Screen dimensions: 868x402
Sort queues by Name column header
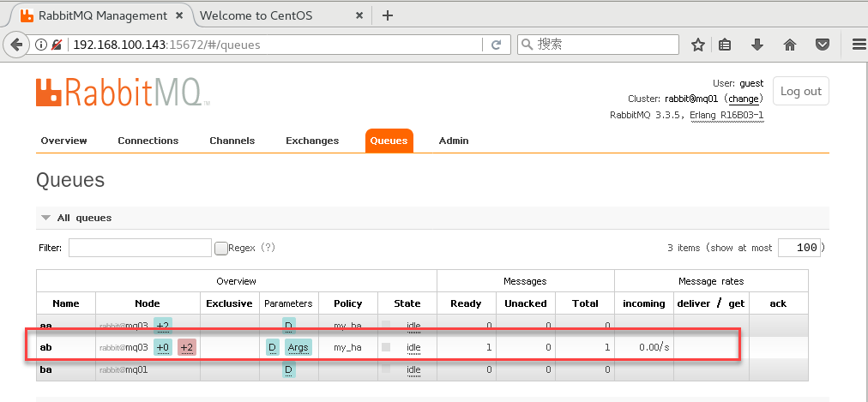point(66,303)
